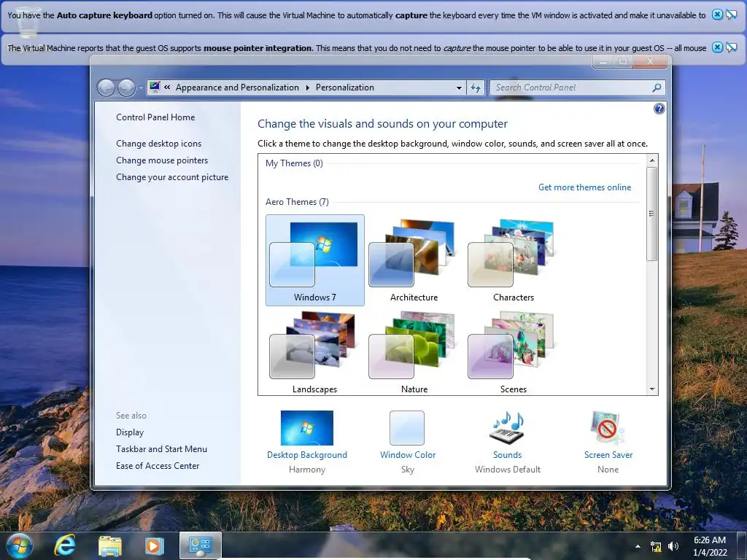Viewport: 747px width, 560px height.
Task: Open Windows Explorer from taskbar
Action: pos(110,546)
